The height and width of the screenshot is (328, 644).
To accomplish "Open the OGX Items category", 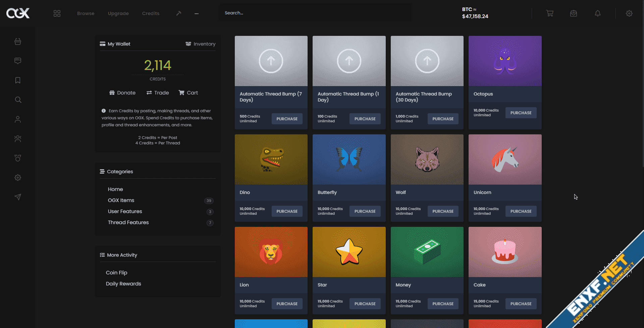I will pos(121,200).
